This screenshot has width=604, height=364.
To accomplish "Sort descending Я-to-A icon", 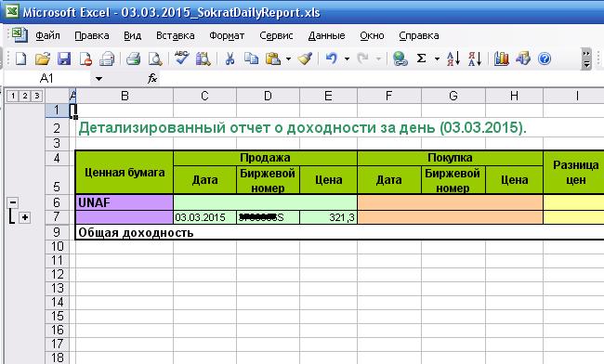I will pyautogui.click(x=475, y=58).
